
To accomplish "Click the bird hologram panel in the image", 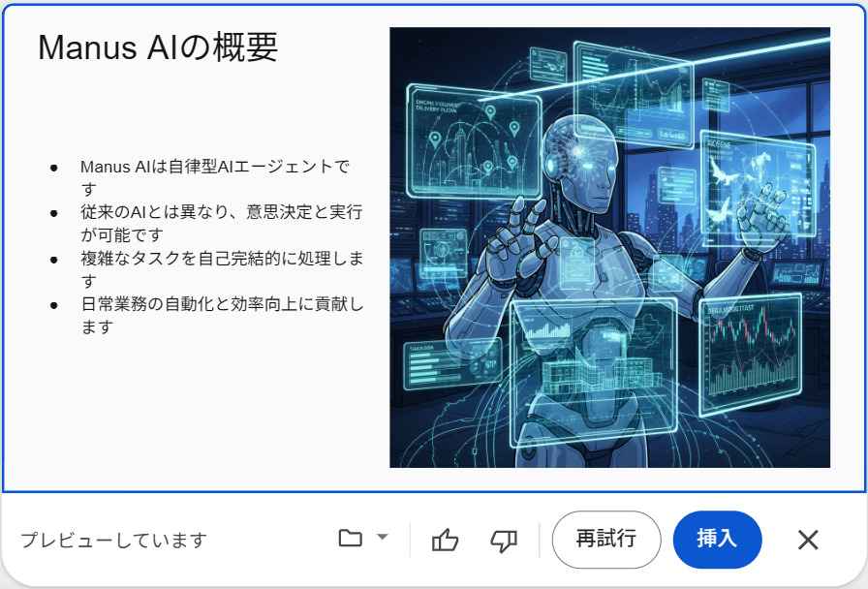I will point(757,183).
